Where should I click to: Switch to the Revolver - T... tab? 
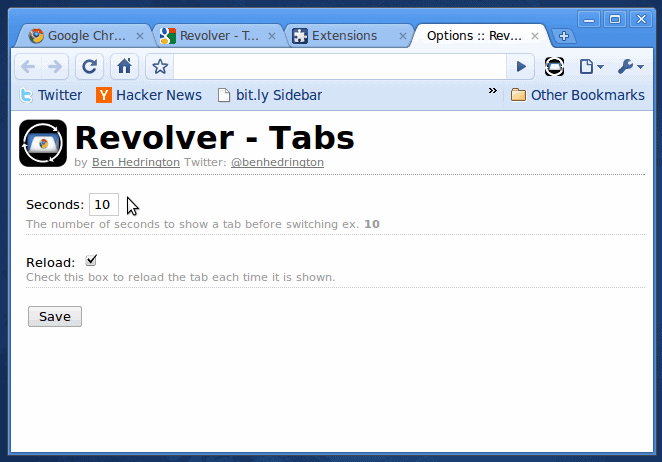pyautogui.click(x=217, y=36)
